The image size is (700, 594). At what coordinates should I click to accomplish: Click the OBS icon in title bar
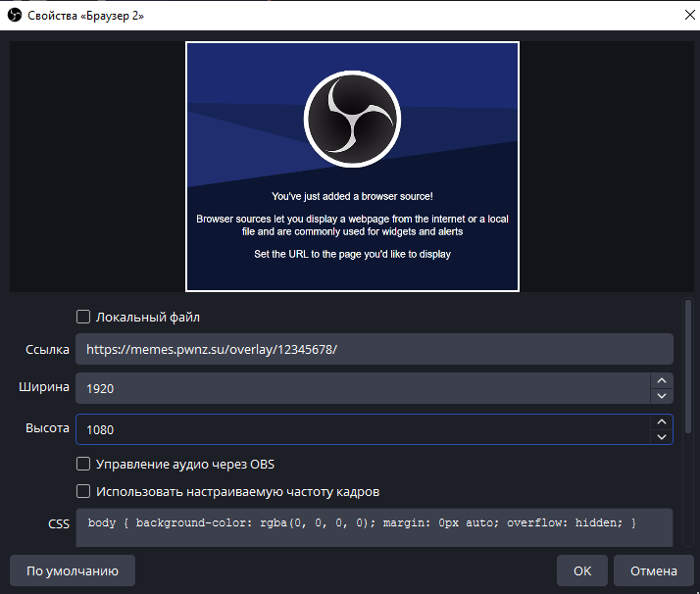point(15,15)
